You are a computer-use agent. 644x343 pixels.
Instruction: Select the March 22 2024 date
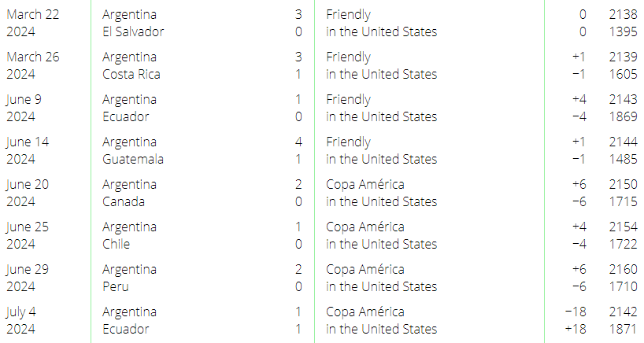pos(33,23)
